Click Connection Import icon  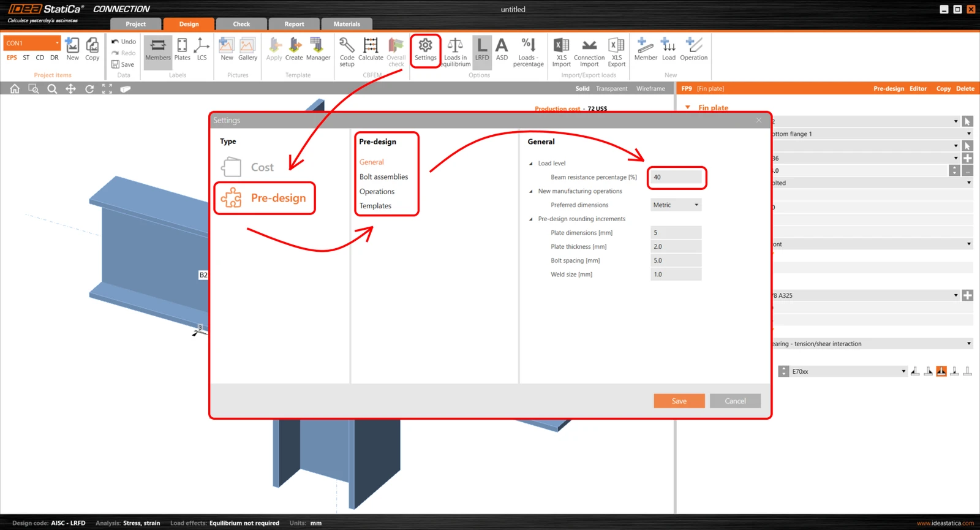point(589,53)
